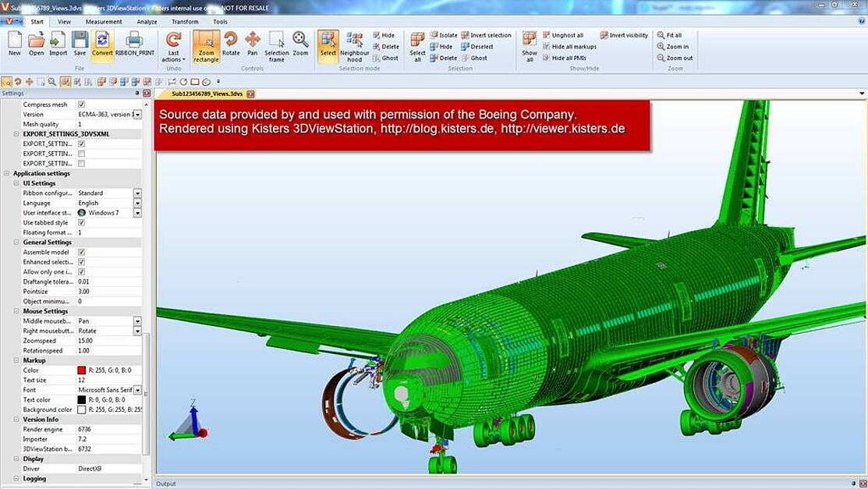Pin the Settings panel
The width and height of the screenshot is (868, 489).
pyautogui.click(x=137, y=93)
